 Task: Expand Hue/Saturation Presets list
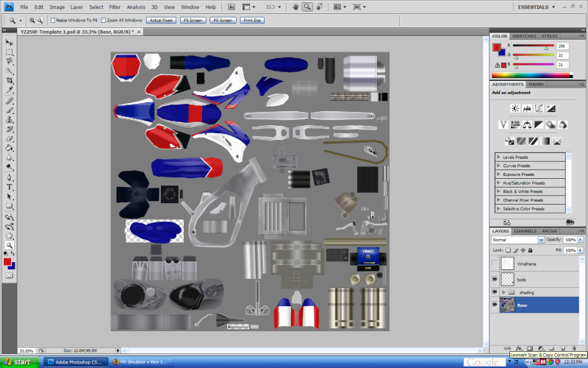[x=498, y=183]
